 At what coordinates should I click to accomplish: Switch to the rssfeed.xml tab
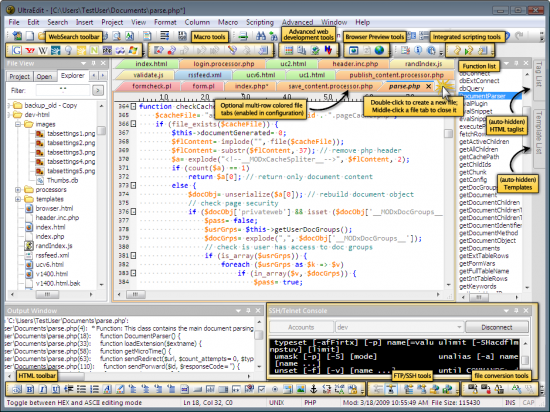click(204, 75)
